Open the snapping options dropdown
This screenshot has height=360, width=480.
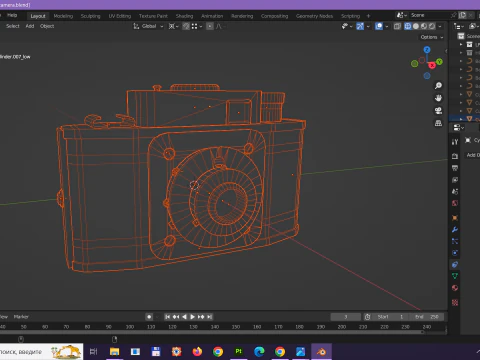click(x=197, y=26)
